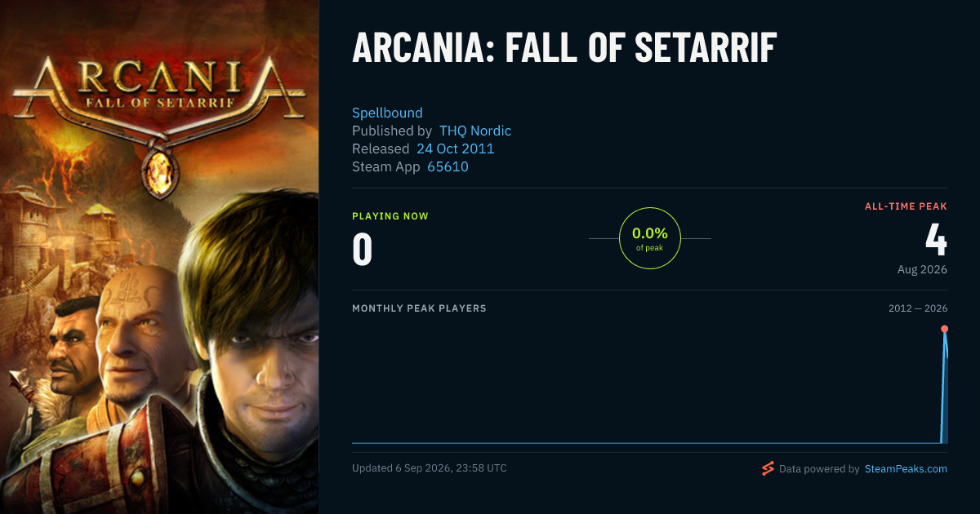980x514 pixels.
Task: Click the Monthly Peak Players heading
Action: point(419,308)
